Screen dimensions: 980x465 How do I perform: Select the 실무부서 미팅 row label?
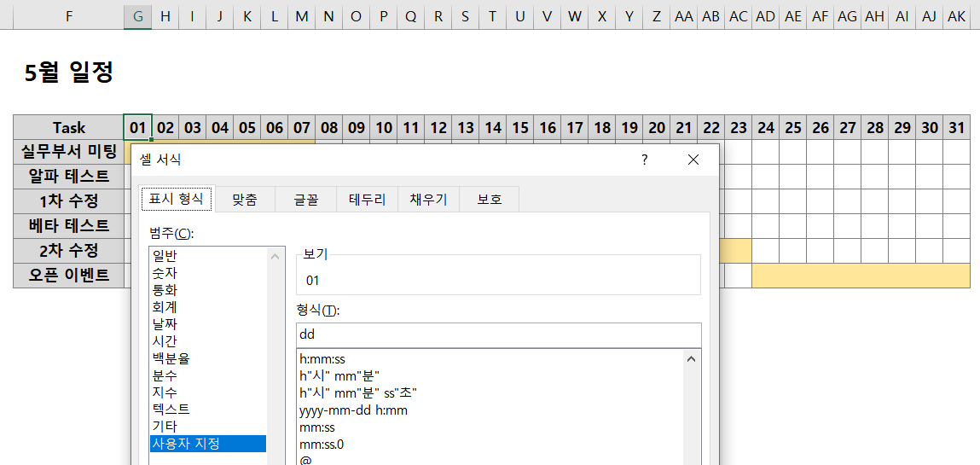click(69, 152)
